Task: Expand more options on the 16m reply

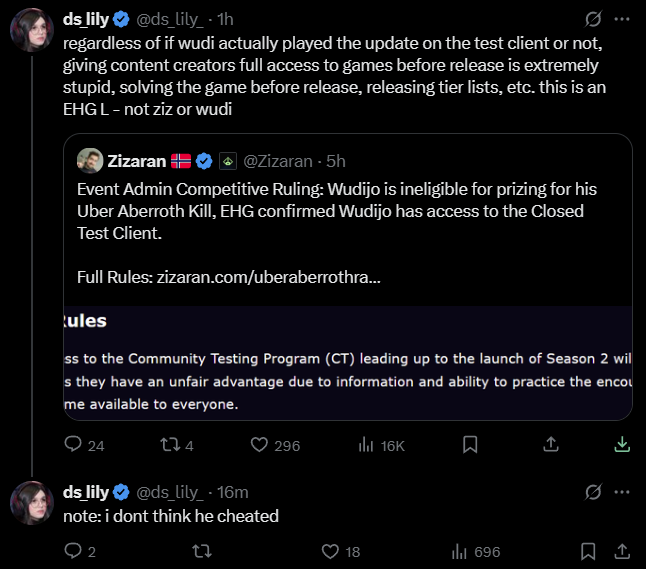Action: coord(622,492)
